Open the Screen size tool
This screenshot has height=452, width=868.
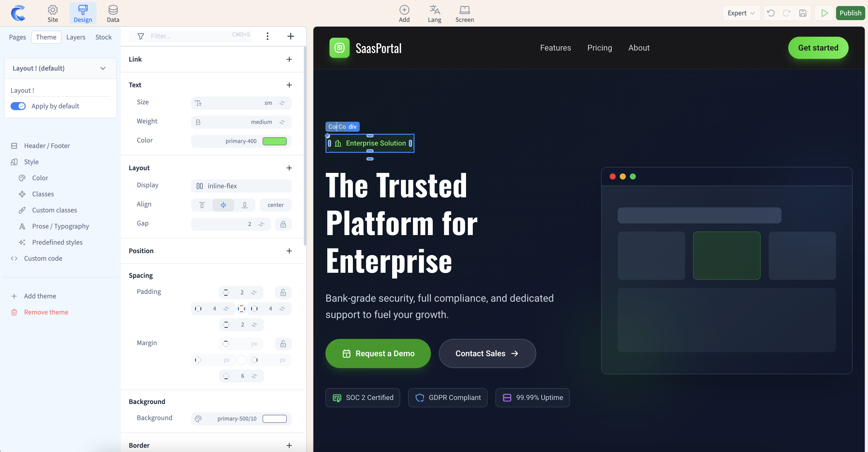[464, 14]
